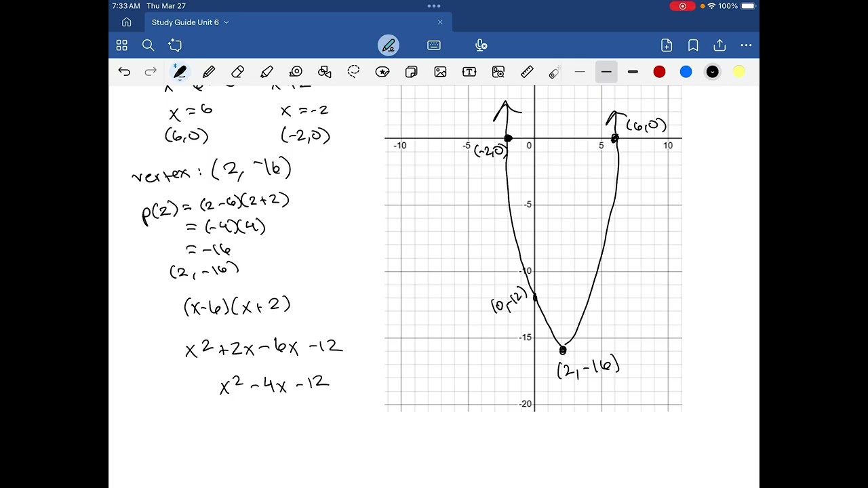This screenshot has width=868, height=488.
Task: Go to the home library screen
Action: coord(127,22)
